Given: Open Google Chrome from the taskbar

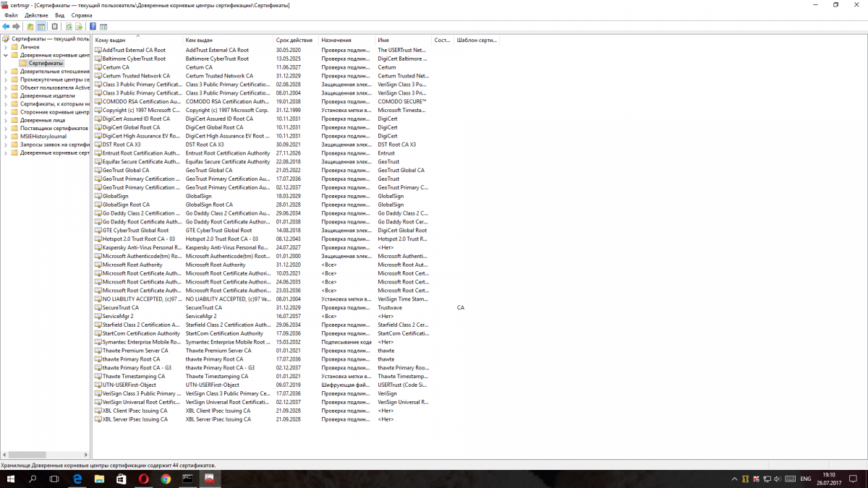Looking at the screenshot, I should 166,479.
